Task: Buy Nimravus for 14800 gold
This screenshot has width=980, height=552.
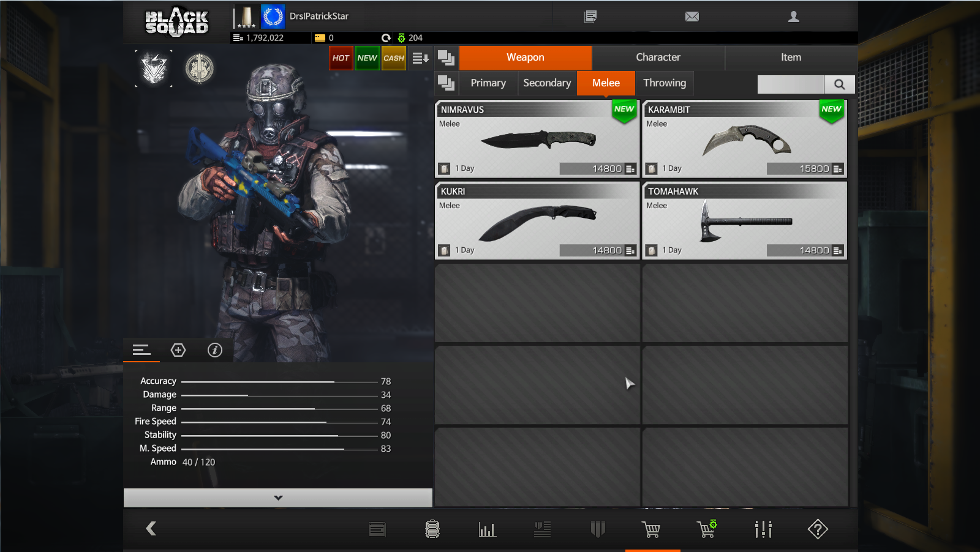Action: [598, 169]
